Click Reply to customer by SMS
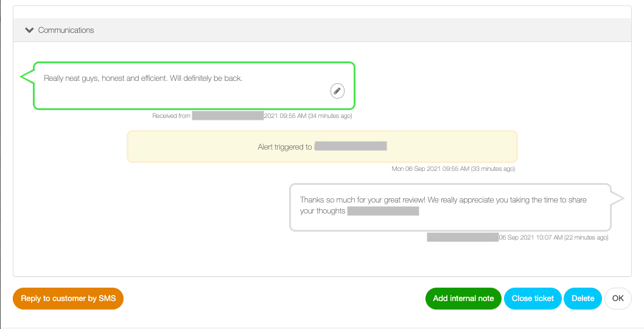 pos(68,298)
